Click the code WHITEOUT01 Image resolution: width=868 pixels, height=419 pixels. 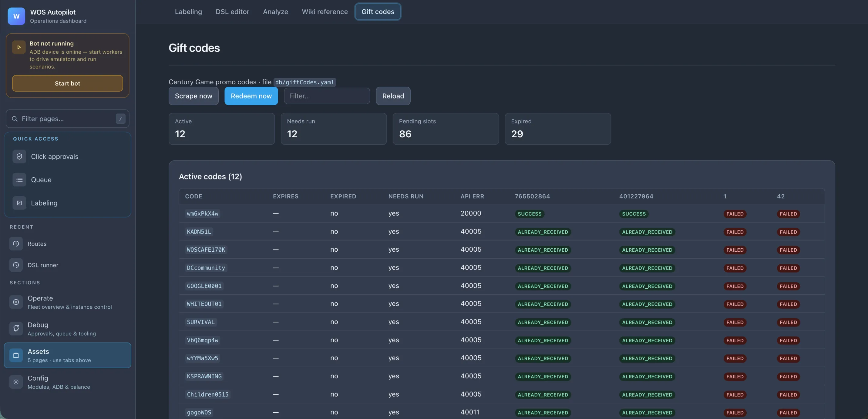(x=204, y=303)
